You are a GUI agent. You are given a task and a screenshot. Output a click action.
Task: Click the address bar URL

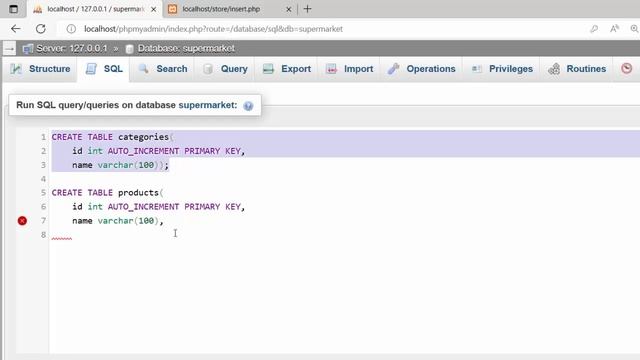pyautogui.click(x=213, y=29)
